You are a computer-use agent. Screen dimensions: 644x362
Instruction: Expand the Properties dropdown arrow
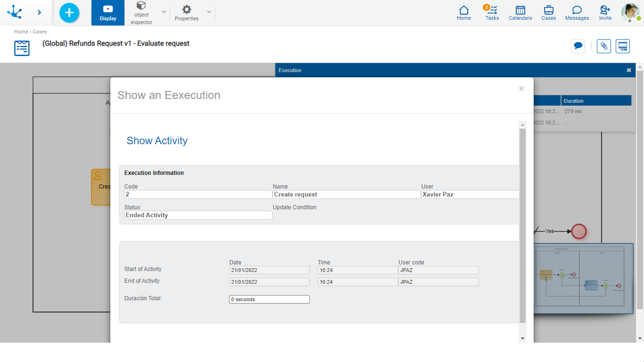coord(209,12)
